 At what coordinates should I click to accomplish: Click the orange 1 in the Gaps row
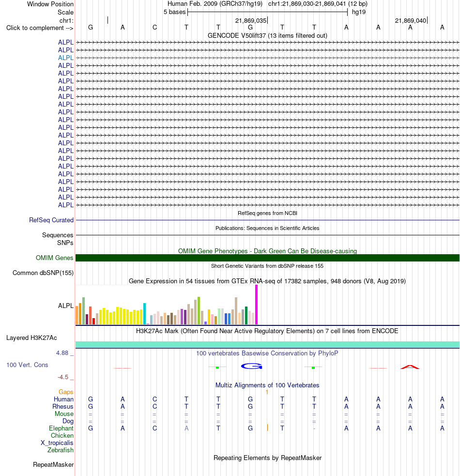tap(267, 392)
